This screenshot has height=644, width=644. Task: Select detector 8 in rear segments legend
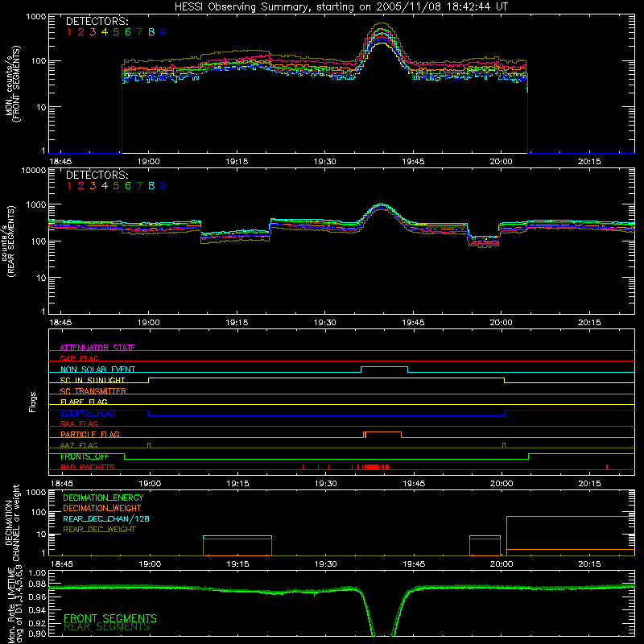tap(151, 186)
